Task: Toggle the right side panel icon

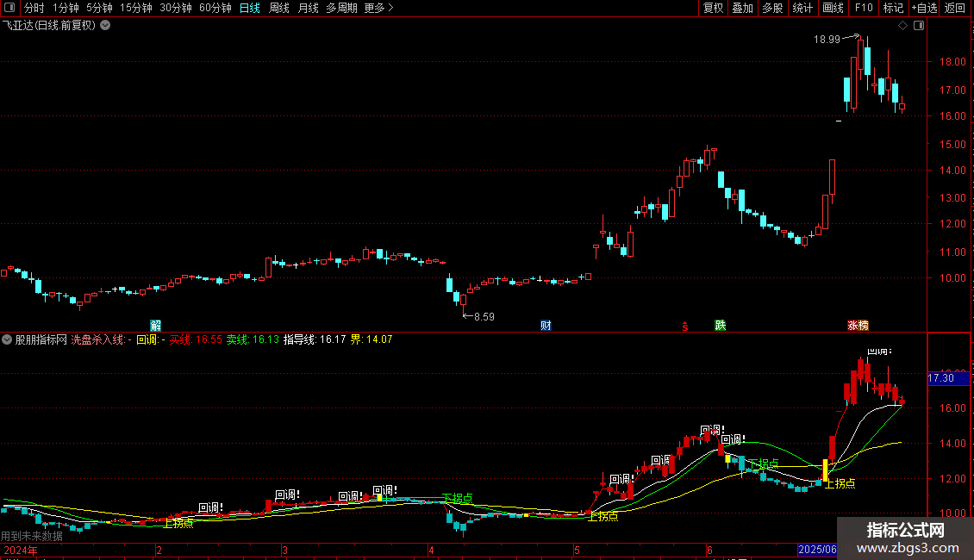Action: click(x=919, y=26)
